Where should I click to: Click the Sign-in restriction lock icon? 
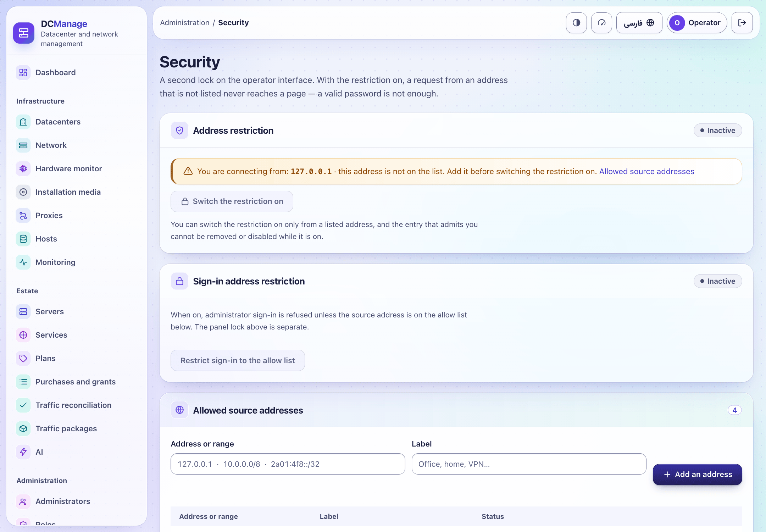coord(179,281)
